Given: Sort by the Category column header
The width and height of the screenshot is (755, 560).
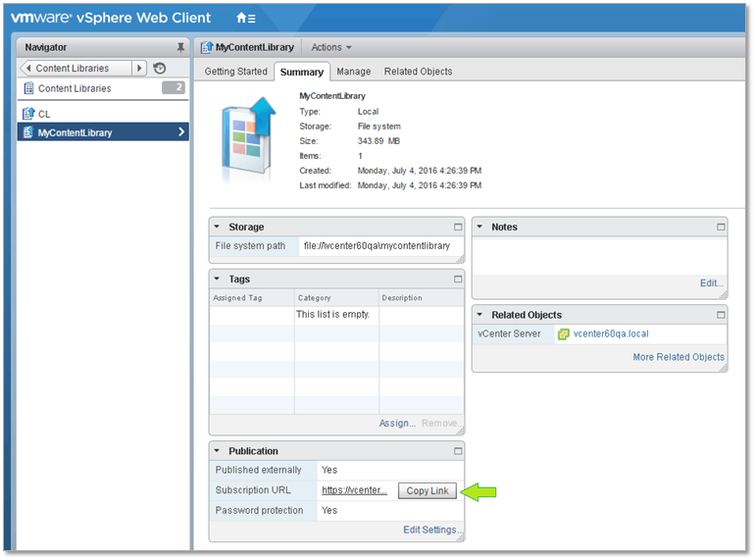Looking at the screenshot, I should click(x=336, y=298).
